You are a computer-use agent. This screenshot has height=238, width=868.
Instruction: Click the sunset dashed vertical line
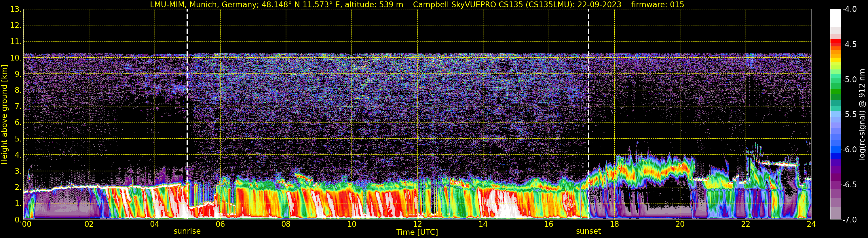pyautogui.click(x=588, y=114)
